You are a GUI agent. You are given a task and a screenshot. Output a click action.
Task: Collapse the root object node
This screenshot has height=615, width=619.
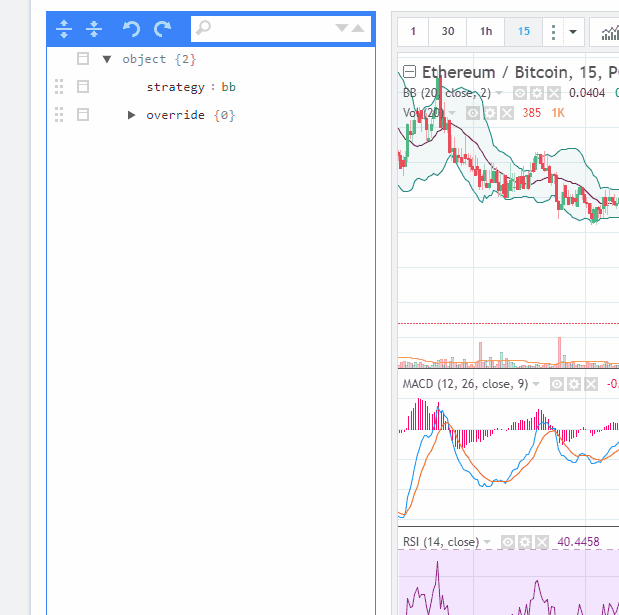coord(107,59)
